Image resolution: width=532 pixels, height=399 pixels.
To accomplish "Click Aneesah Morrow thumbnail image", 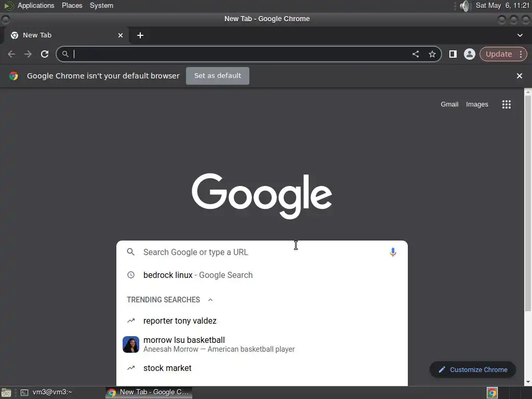I will point(130,344).
